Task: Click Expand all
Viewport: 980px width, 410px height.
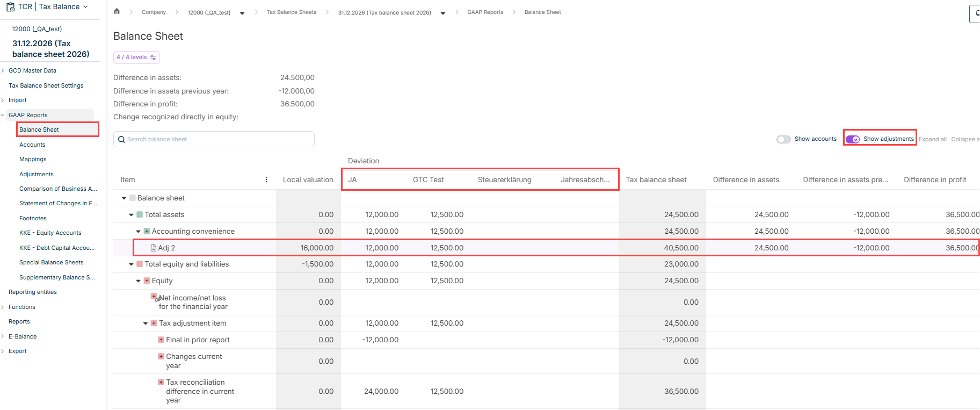Action: (932, 139)
